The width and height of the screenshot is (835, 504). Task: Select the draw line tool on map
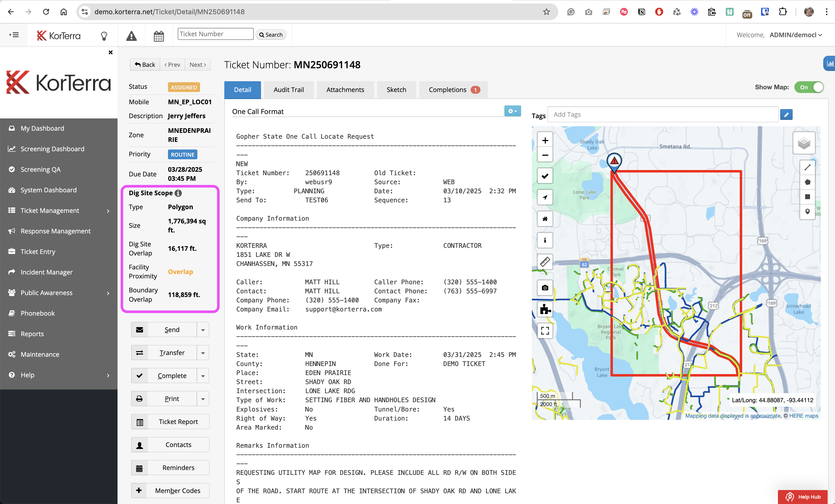(x=808, y=168)
